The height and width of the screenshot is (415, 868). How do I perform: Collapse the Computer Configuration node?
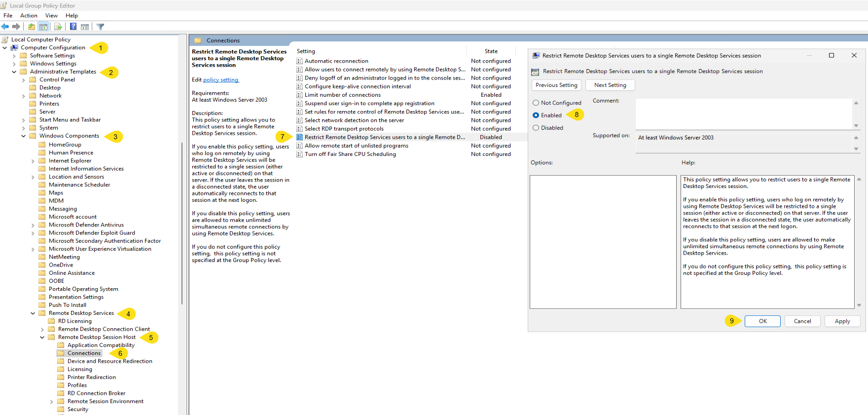[5, 48]
